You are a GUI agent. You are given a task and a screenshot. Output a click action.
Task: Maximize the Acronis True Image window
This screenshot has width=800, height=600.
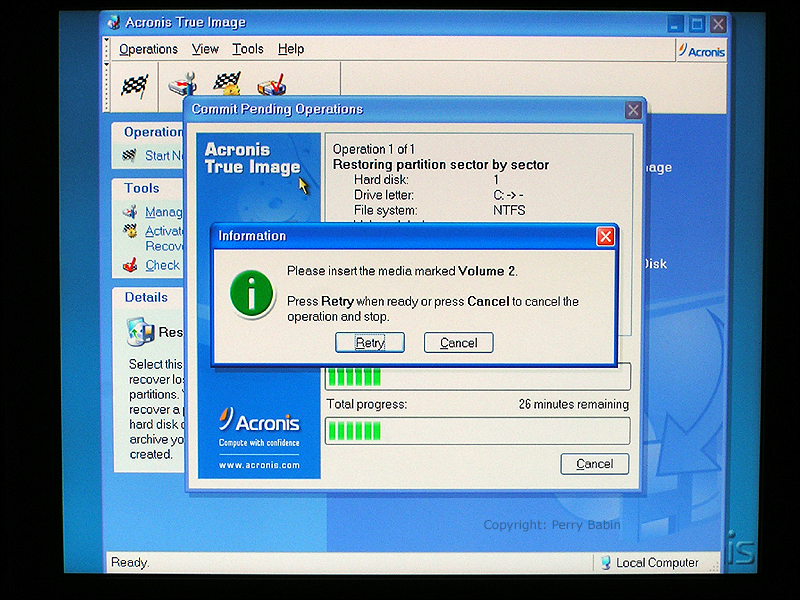tap(697, 24)
